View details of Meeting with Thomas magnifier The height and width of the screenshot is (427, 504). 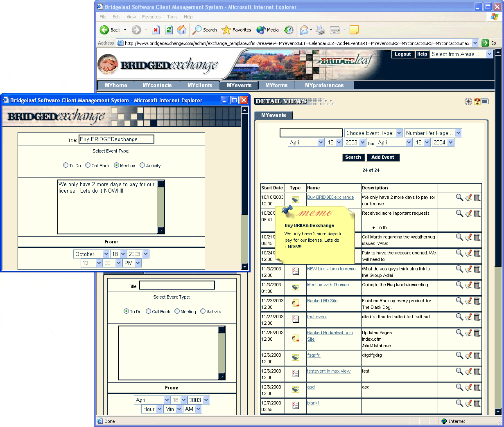459,285
